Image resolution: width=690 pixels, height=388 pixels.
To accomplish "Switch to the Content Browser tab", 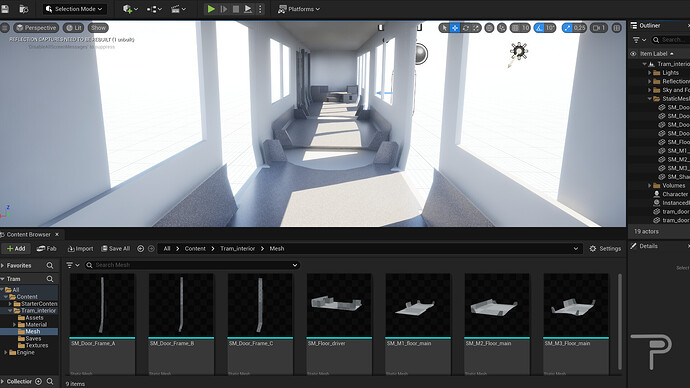I will pos(28,234).
